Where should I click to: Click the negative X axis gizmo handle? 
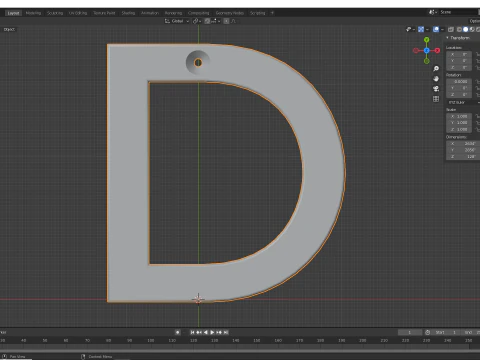(x=415, y=50)
